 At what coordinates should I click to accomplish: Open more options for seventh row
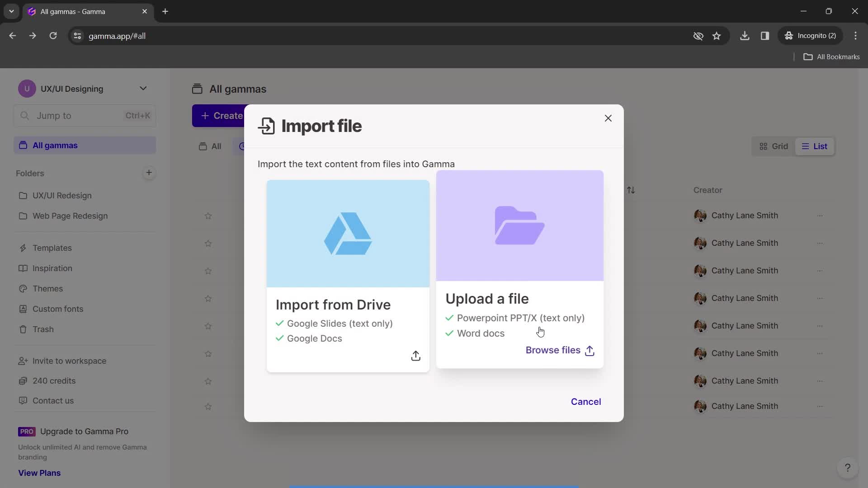[820, 381]
